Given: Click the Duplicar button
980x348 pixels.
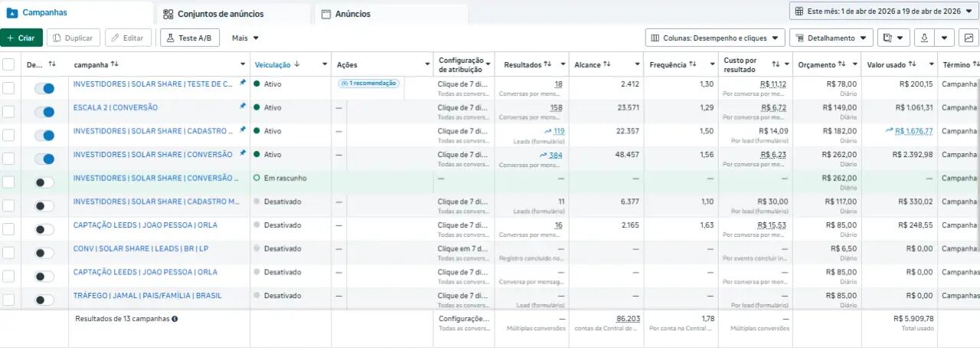Looking at the screenshot, I should (x=73, y=38).
